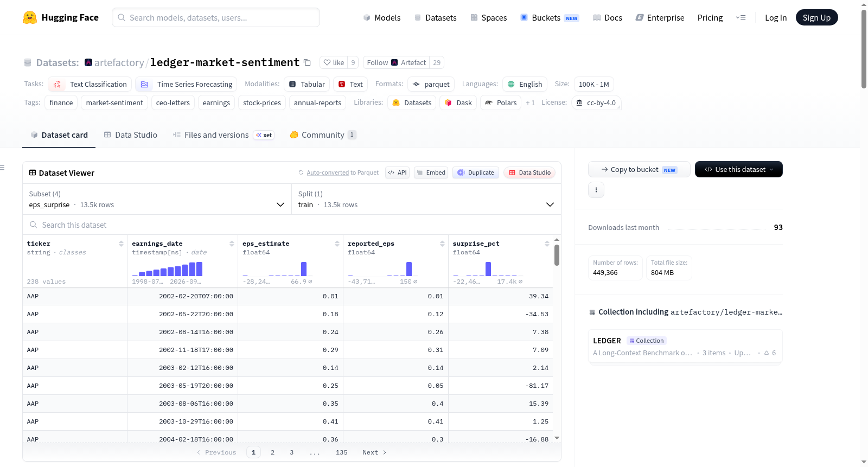Sort by the eps_estimate column
The height and width of the screenshot is (467, 868).
pos(337,244)
